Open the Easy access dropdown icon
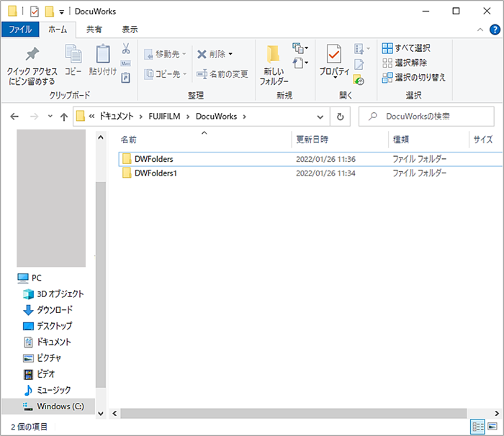 pyautogui.click(x=300, y=63)
